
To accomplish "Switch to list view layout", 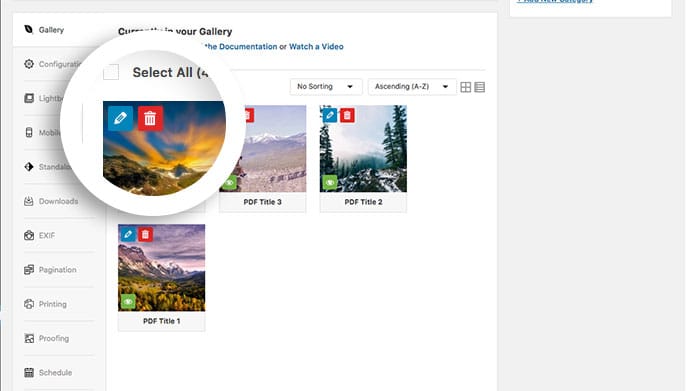I will click(x=480, y=87).
